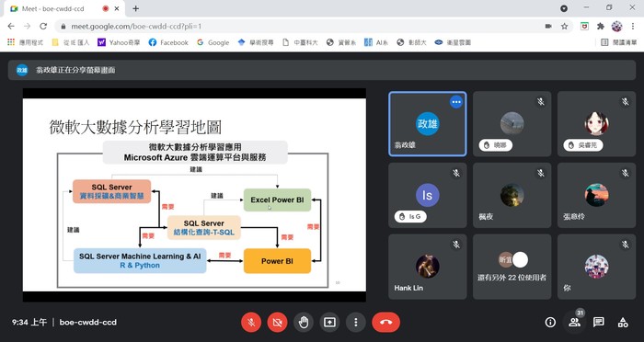This screenshot has width=644, height=342.
Task: Raise hand in the meeting
Action: (x=304, y=323)
